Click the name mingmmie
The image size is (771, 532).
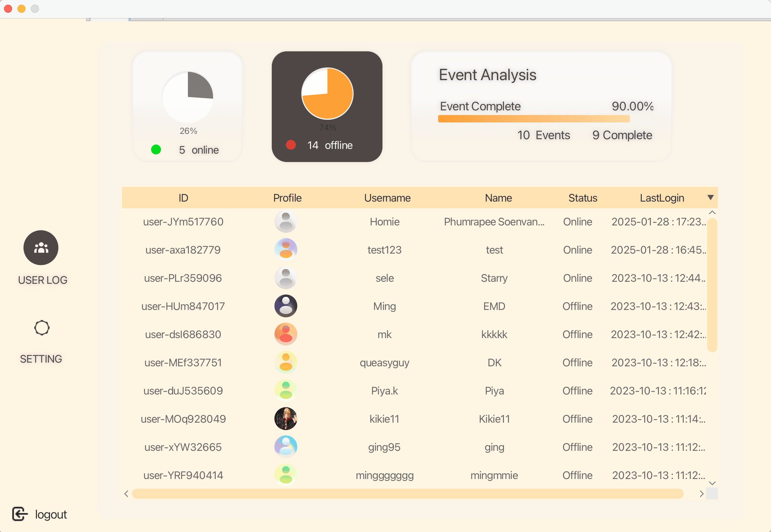tap(494, 475)
